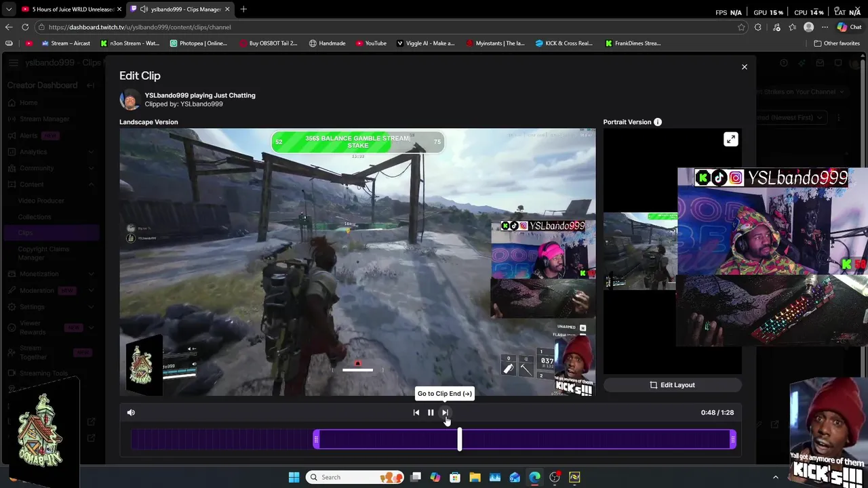This screenshot has width=868, height=488.
Task: Go to clip end button
Action: 445,413
